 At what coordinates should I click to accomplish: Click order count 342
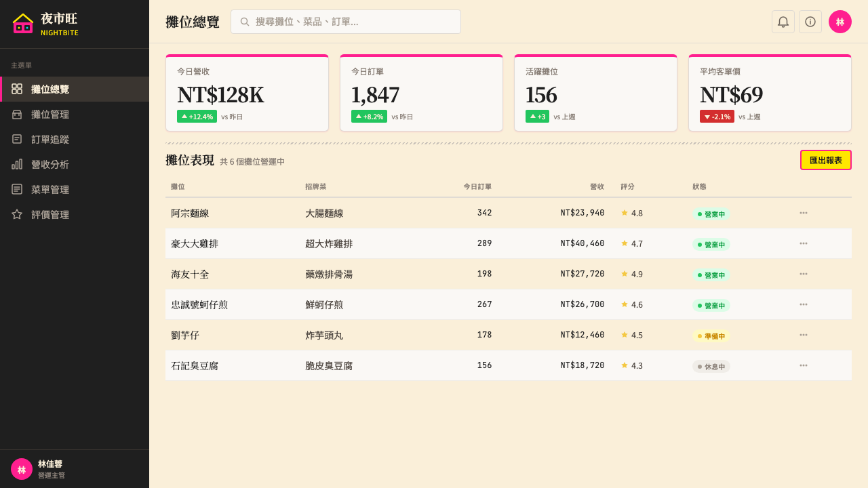tap(485, 213)
